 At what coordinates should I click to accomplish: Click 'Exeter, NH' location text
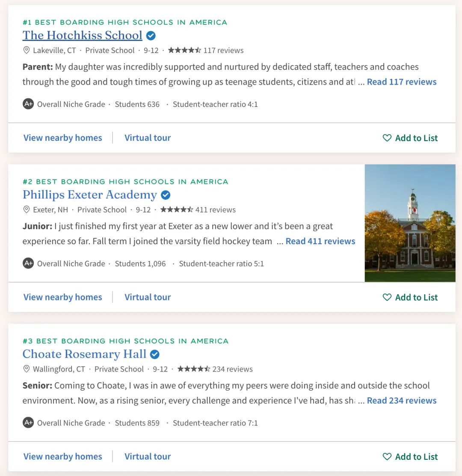[x=50, y=210]
